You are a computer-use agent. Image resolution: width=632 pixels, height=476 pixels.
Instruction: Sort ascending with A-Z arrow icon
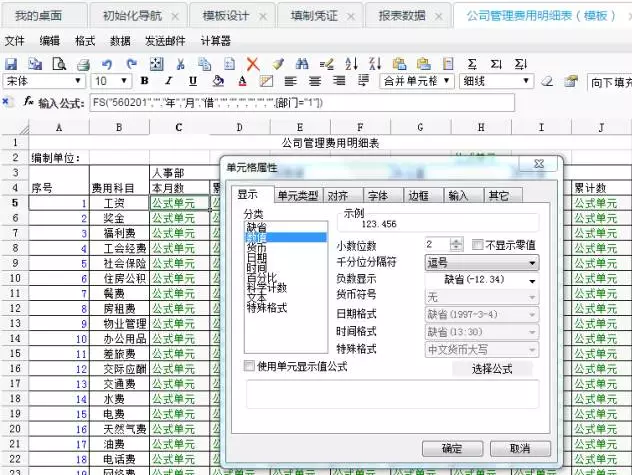click(351, 64)
